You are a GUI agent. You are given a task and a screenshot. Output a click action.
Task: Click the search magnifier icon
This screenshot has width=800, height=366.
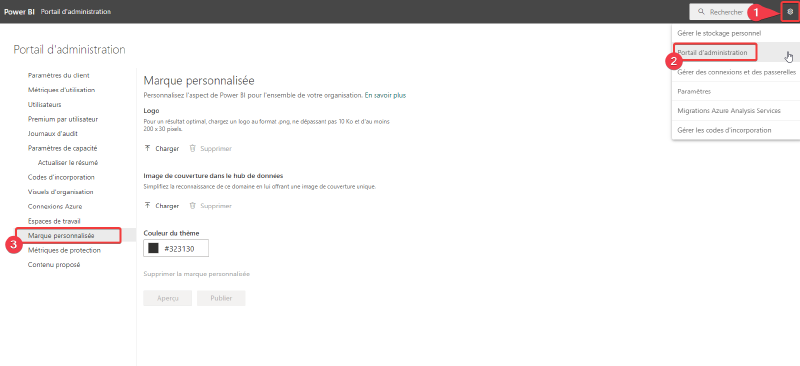pos(702,12)
